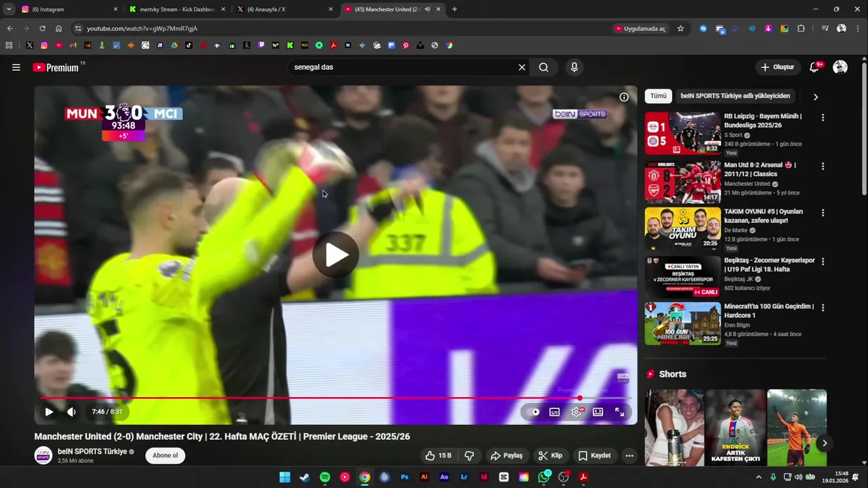The height and width of the screenshot is (488, 868).
Task: Reload the page
Action: tap(42, 28)
